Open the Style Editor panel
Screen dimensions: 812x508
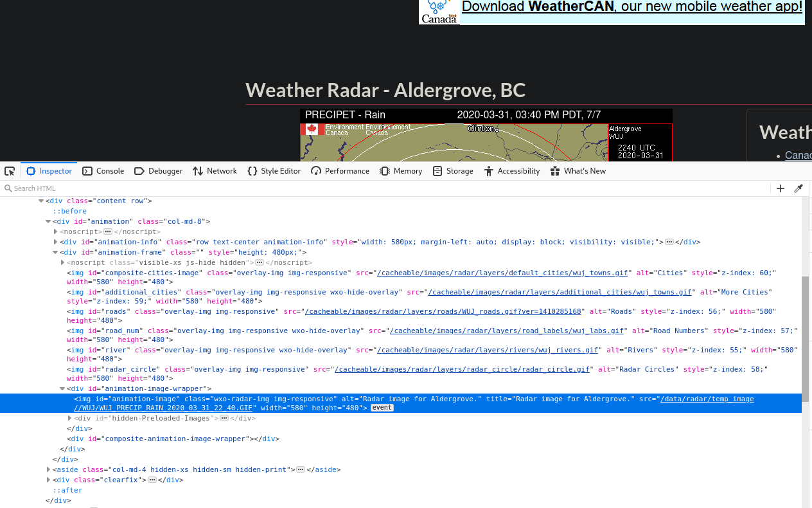[274, 171]
